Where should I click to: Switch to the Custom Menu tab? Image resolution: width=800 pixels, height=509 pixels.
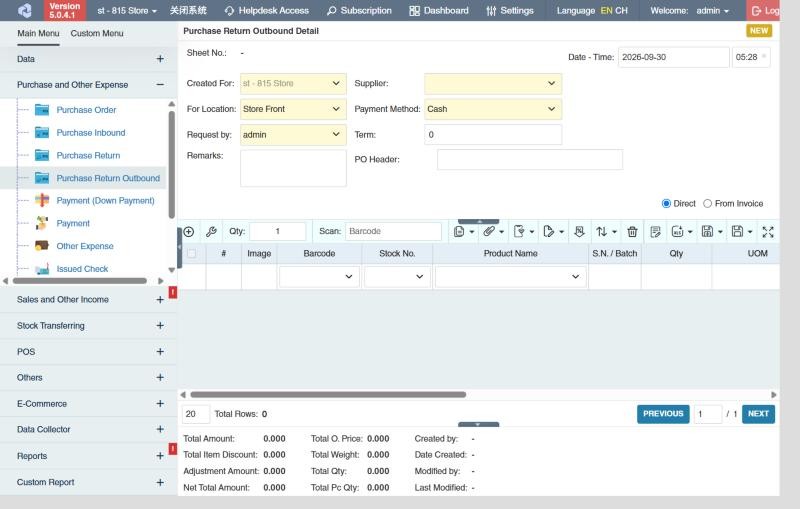[x=97, y=34]
